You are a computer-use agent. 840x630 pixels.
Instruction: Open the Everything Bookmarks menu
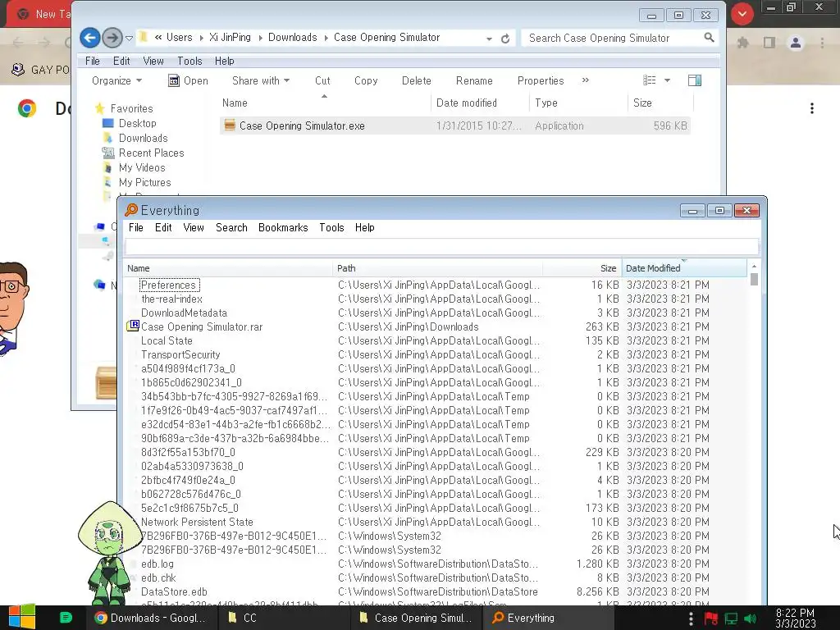(x=283, y=228)
